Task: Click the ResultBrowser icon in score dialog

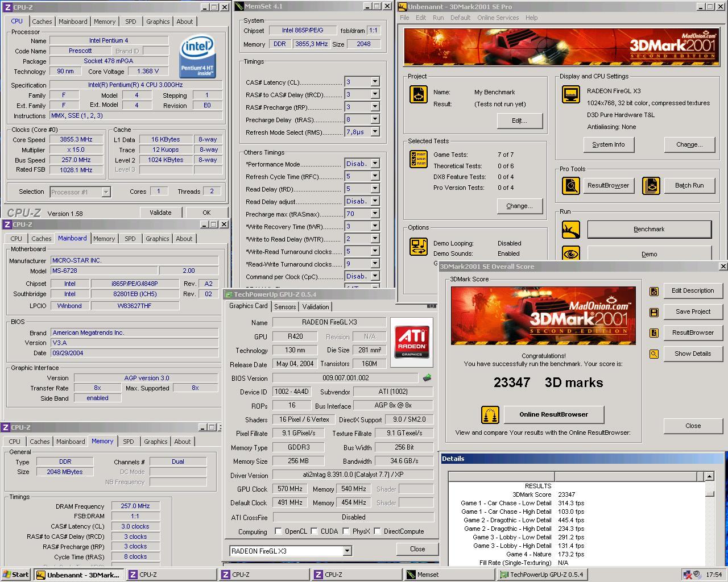Action: click(654, 333)
